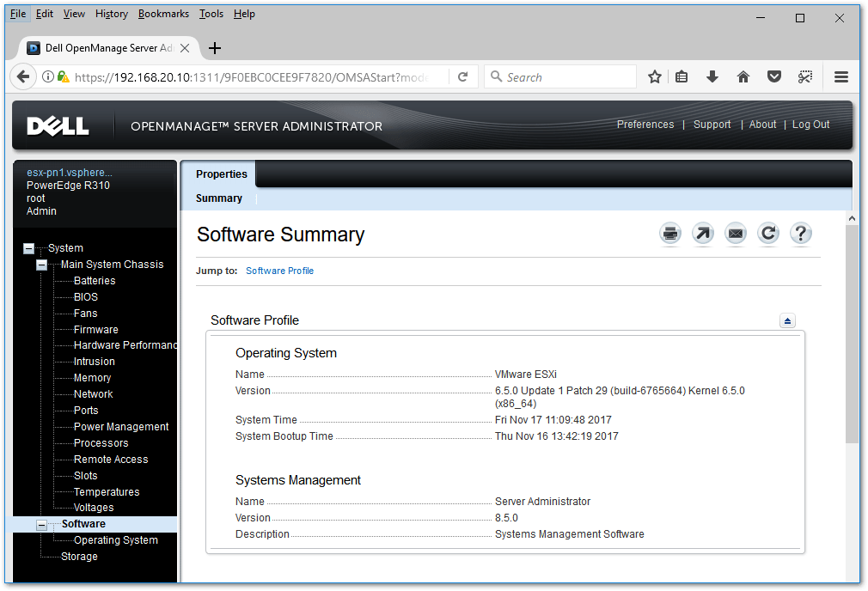Screen dimensions: 868x591
Task: Open Hardware Performance in the tree
Action: pyautogui.click(x=125, y=345)
